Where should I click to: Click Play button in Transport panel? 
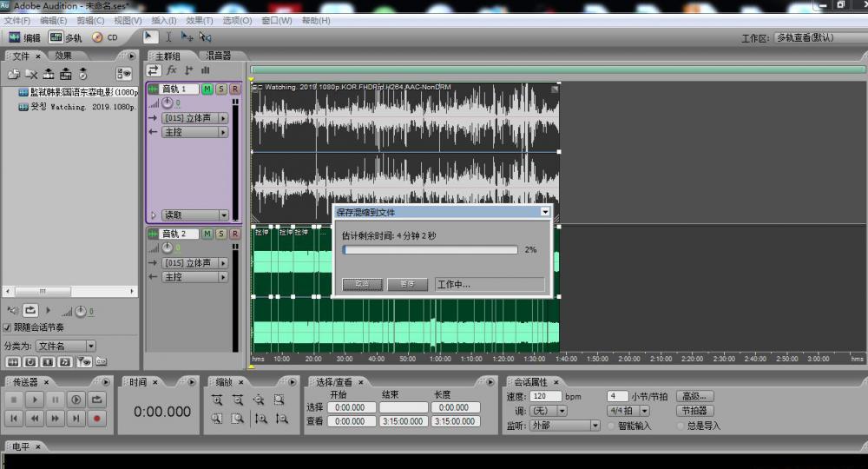click(x=35, y=400)
